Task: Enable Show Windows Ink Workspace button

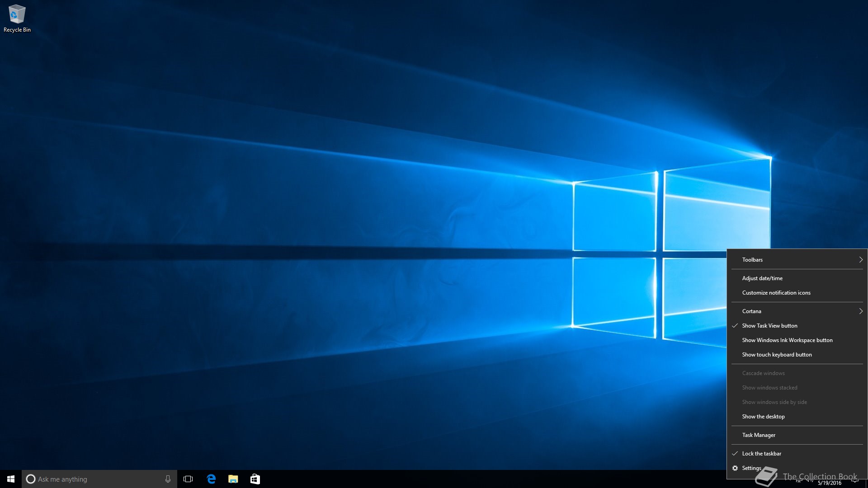Action: (787, 340)
